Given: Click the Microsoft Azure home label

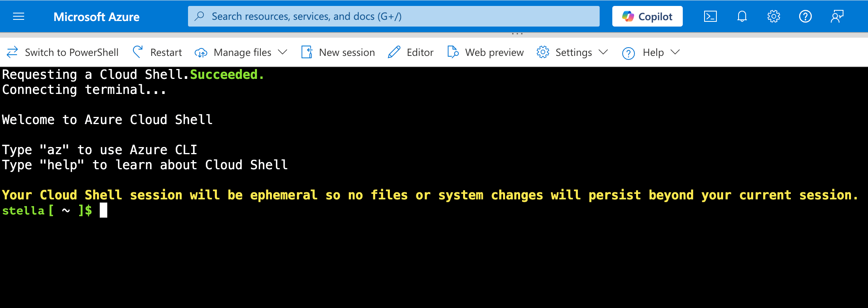Looking at the screenshot, I should 96,16.
